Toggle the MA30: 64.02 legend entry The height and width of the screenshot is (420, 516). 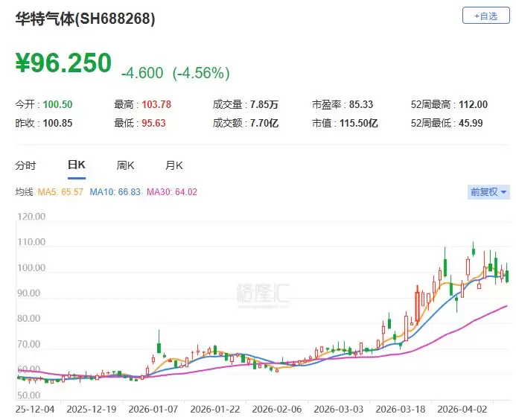172,192
